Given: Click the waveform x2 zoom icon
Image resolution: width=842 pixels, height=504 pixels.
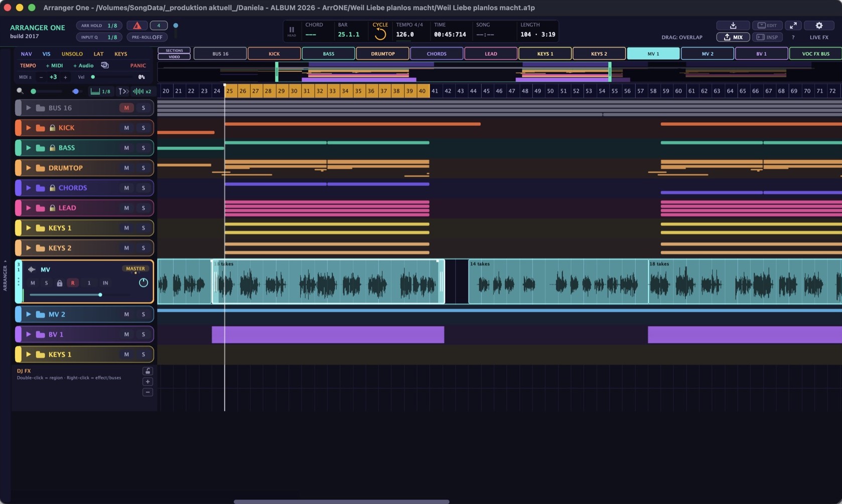Looking at the screenshot, I should click(x=142, y=91).
